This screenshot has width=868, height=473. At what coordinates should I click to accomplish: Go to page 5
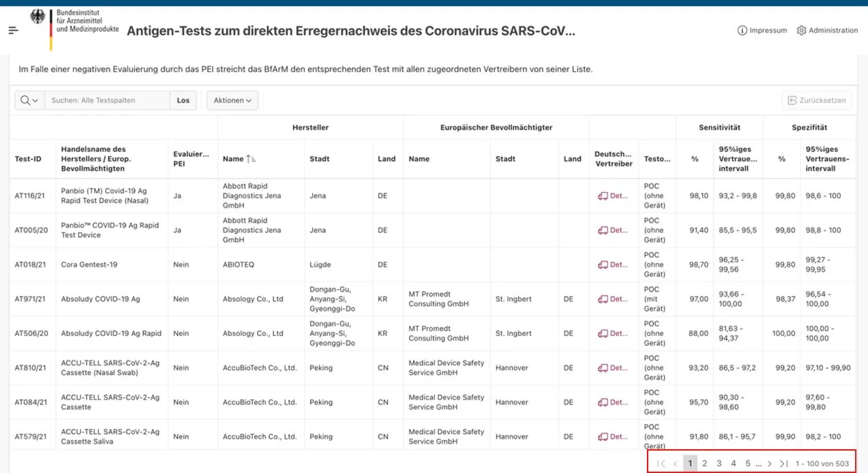coord(748,463)
